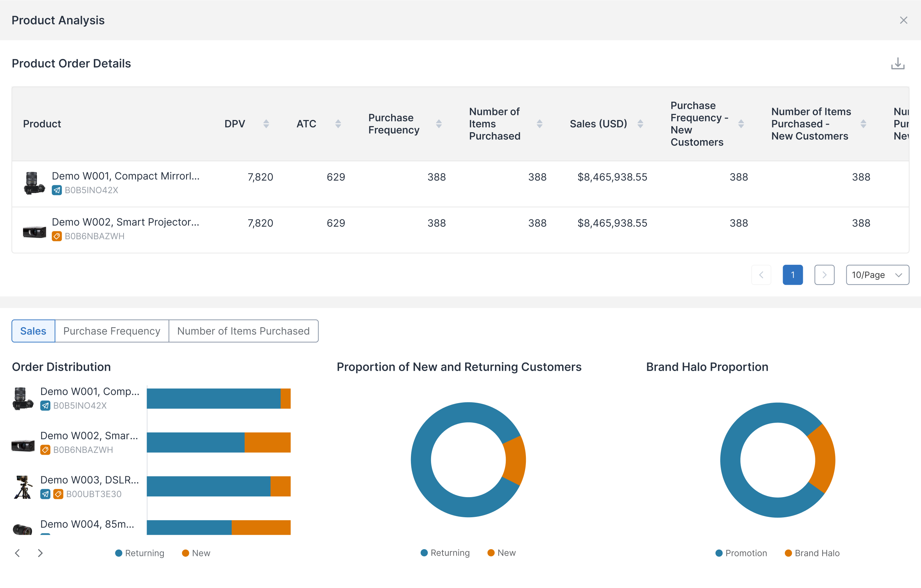
Task: Show next products in Order Distribution chart
Action: pos(40,553)
